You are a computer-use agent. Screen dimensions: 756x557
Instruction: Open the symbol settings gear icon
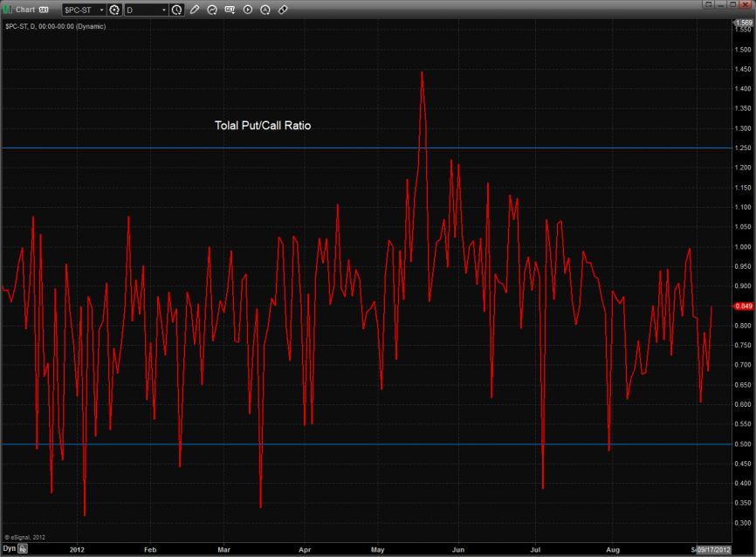click(113, 10)
